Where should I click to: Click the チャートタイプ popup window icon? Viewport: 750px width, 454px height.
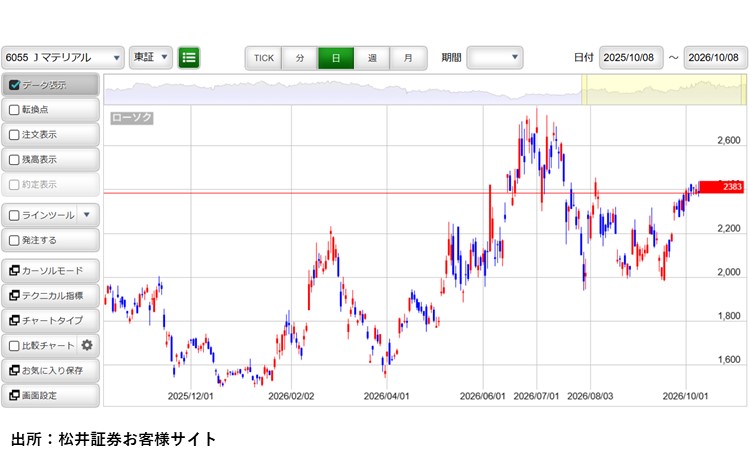click(14, 320)
